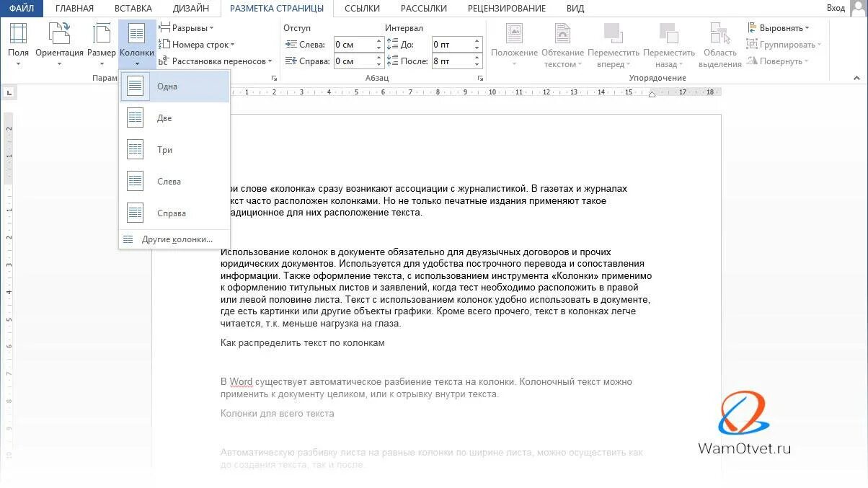Choose the Справа right-column layout
Screen dimensions: 868x488
coord(174,213)
